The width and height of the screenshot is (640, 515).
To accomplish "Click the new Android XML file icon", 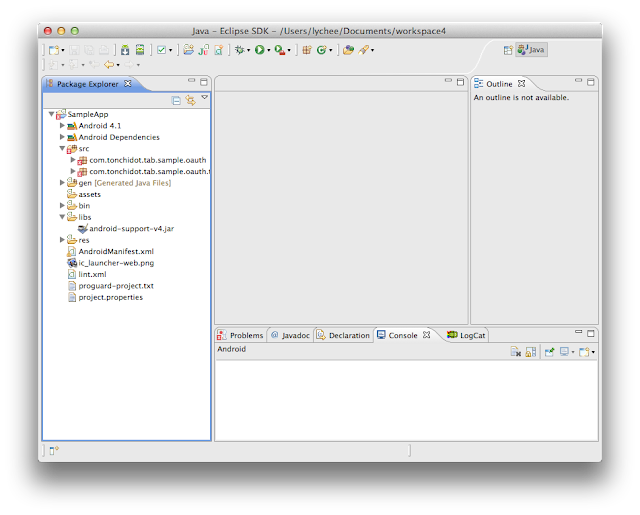I will pyautogui.click(x=219, y=50).
